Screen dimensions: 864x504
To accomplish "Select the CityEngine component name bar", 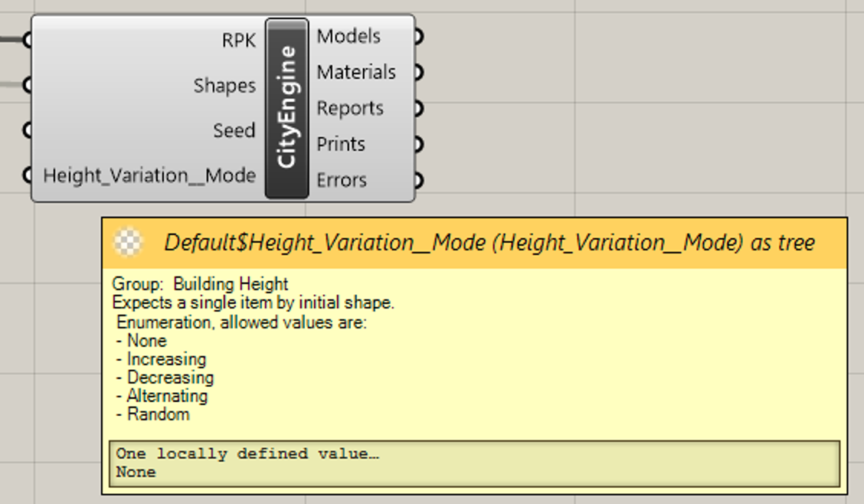I will click(286, 108).
